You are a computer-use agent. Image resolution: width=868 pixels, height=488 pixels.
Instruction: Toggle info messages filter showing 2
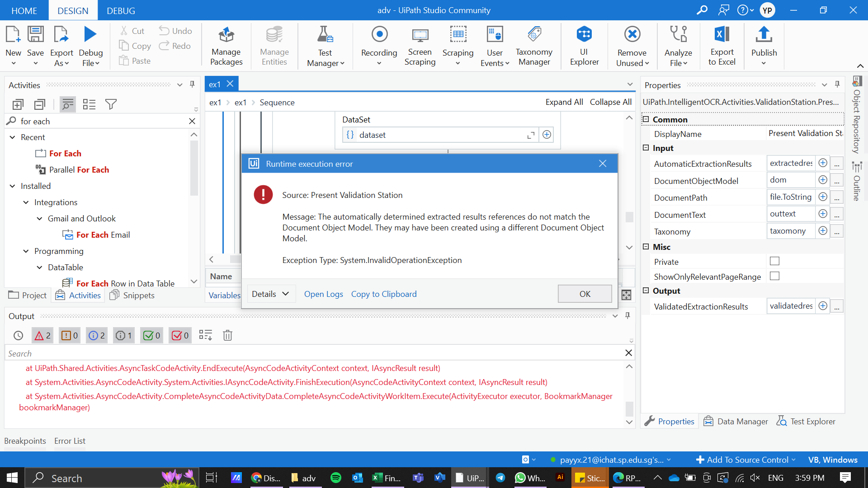click(97, 335)
